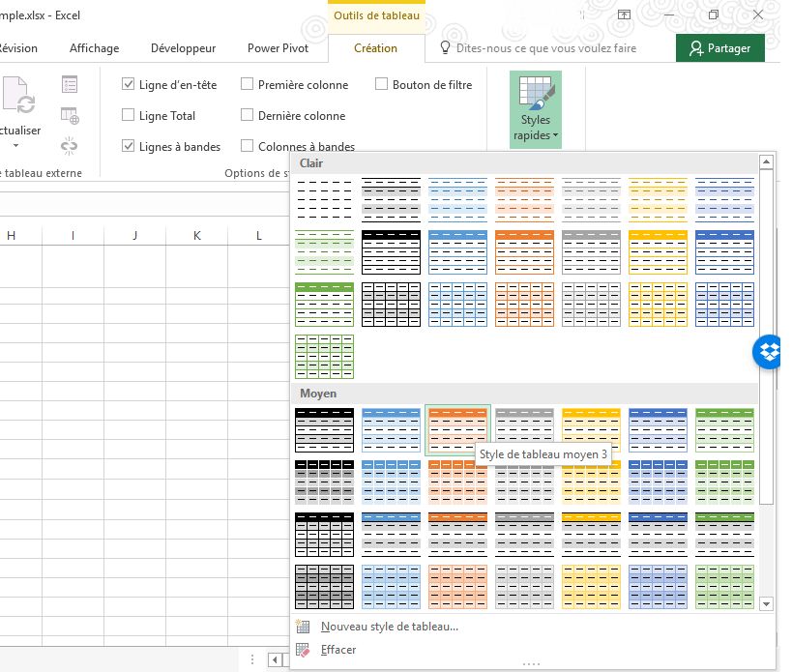The height and width of the screenshot is (672, 792).
Task: Enable the Ligne Total checkbox
Action: point(129,116)
